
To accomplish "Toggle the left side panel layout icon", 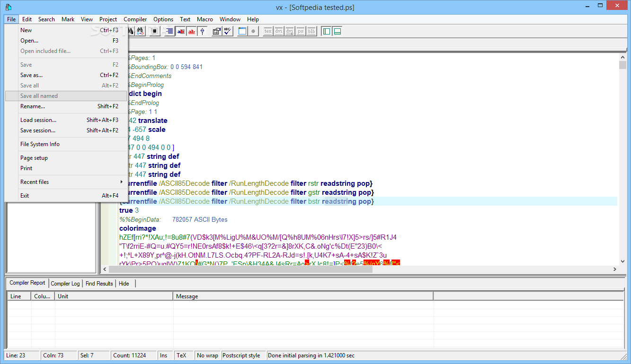I will pyautogui.click(x=326, y=31).
